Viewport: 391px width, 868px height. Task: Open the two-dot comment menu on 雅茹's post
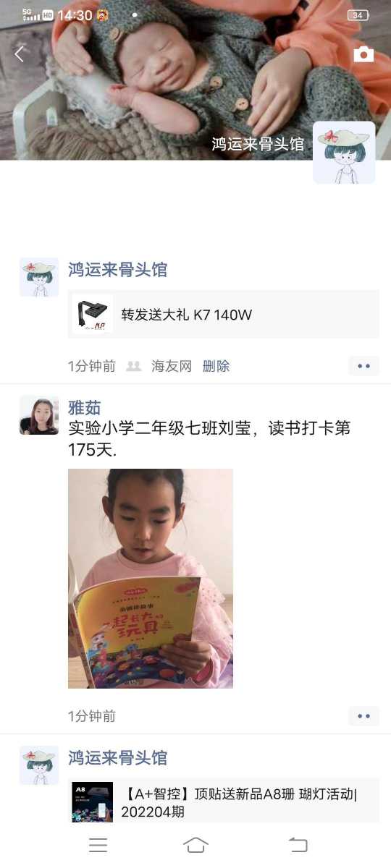[x=363, y=716]
